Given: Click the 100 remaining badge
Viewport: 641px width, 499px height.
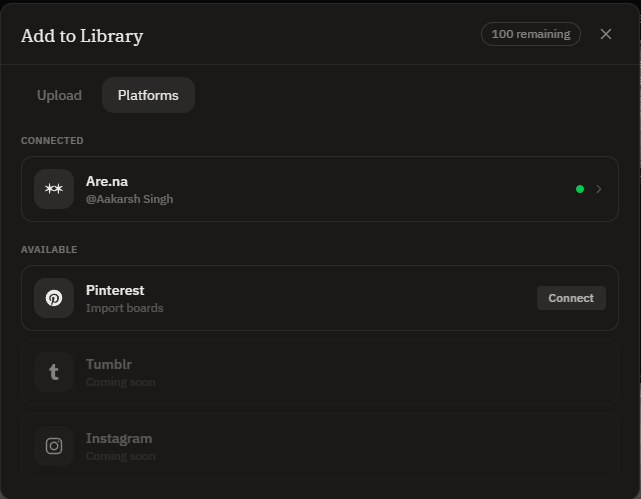Looking at the screenshot, I should (x=531, y=34).
